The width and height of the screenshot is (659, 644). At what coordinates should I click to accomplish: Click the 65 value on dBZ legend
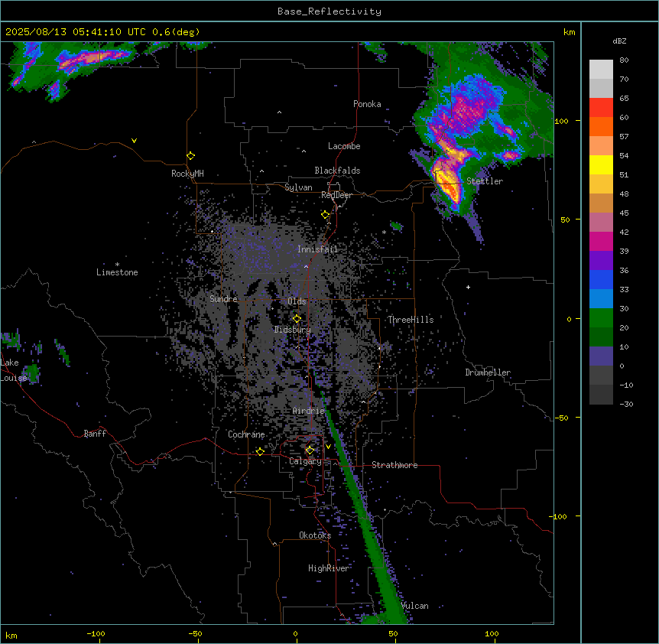pyautogui.click(x=624, y=99)
